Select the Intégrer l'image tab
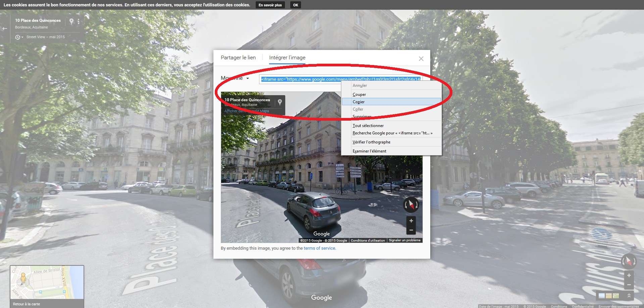The width and height of the screenshot is (644, 308). (x=287, y=58)
